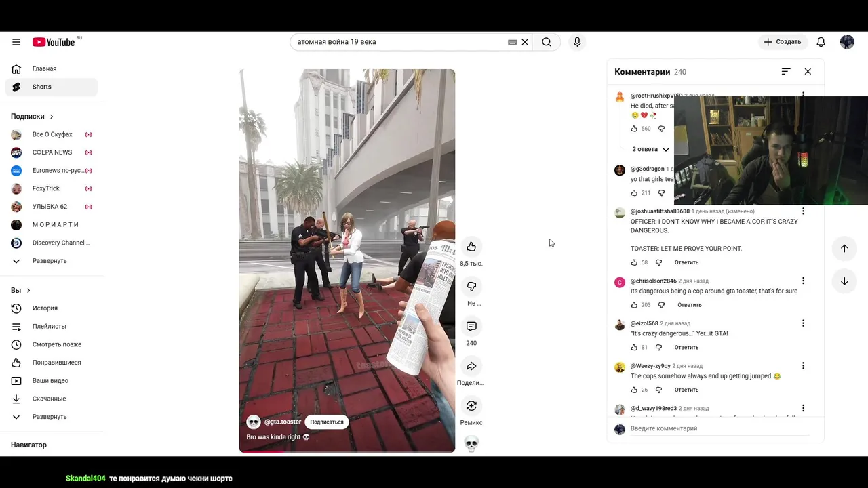The width and height of the screenshot is (868, 488).
Task: Open options for eizol568 comment
Action: [x=804, y=323]
